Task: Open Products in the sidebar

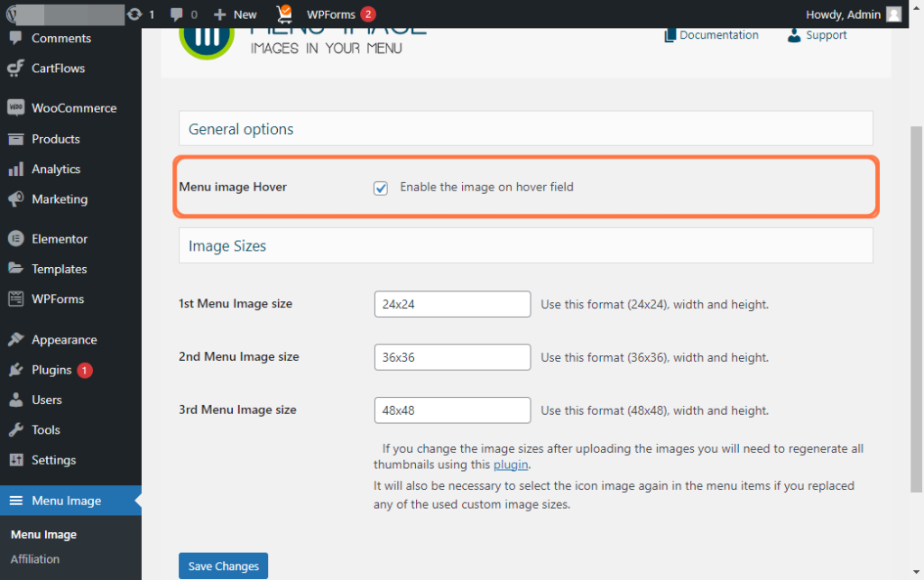Action: click(x=55, y=139)
